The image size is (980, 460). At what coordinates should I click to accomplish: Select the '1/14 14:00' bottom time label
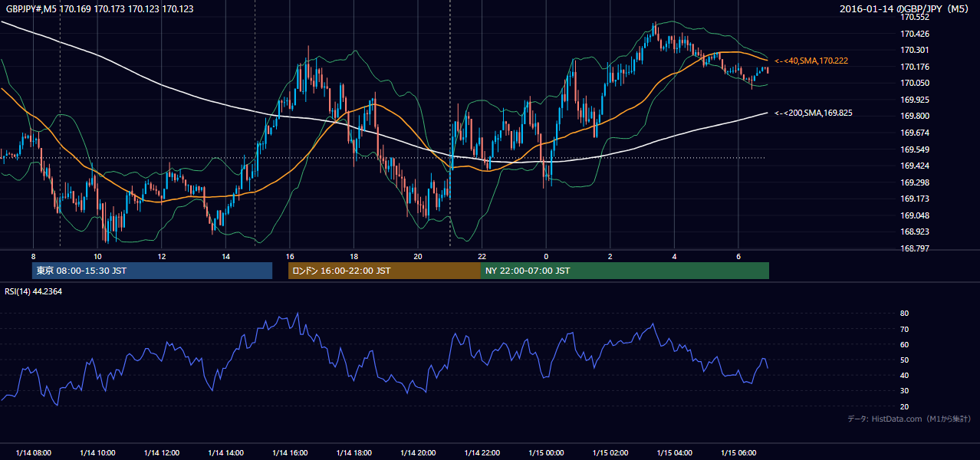click(225, 452)
